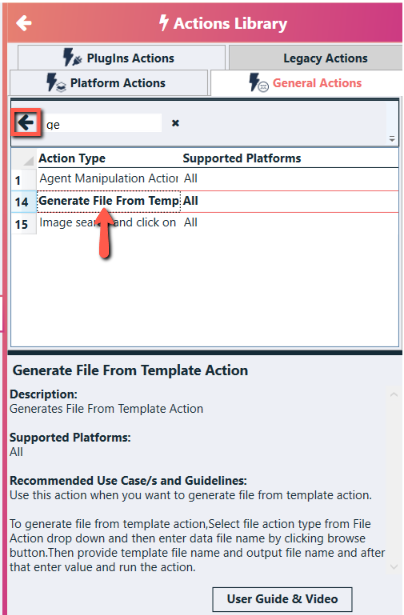Click the General Actions lightning icon

click(258, 83)
